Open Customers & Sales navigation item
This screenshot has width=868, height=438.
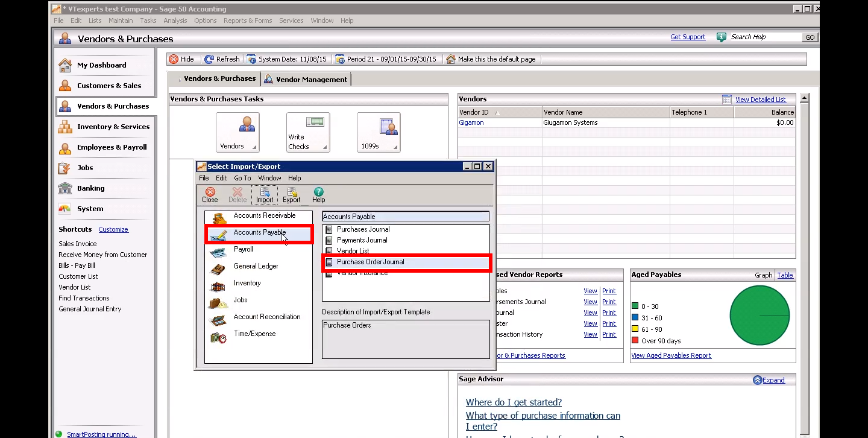coord(109,86)
